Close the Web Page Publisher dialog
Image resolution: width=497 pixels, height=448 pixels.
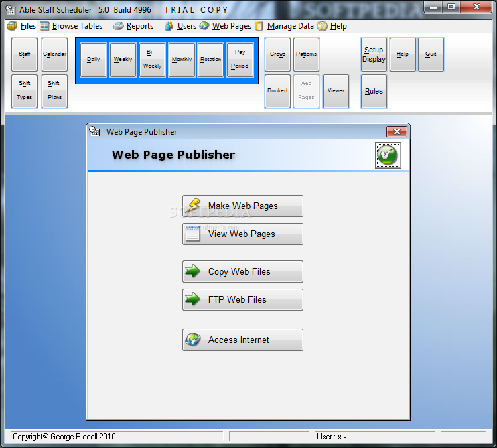397,131
